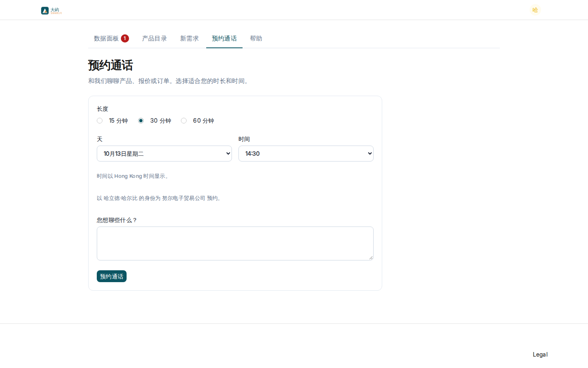Click the page subtitle about 报价或订单

pos(169,81)
